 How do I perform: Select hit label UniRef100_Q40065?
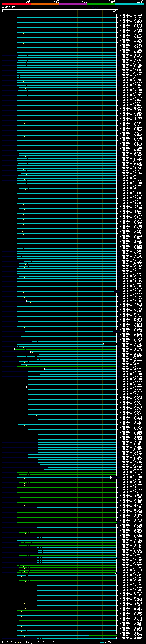point(131,339)
